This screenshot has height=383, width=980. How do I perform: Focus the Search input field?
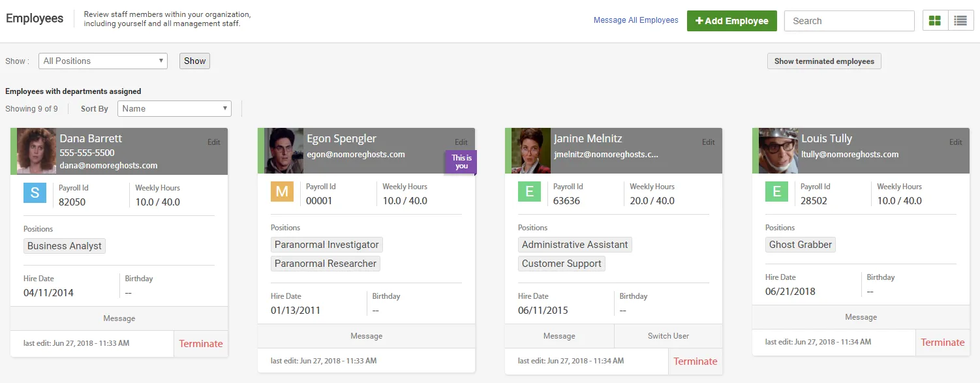(850, 21)
